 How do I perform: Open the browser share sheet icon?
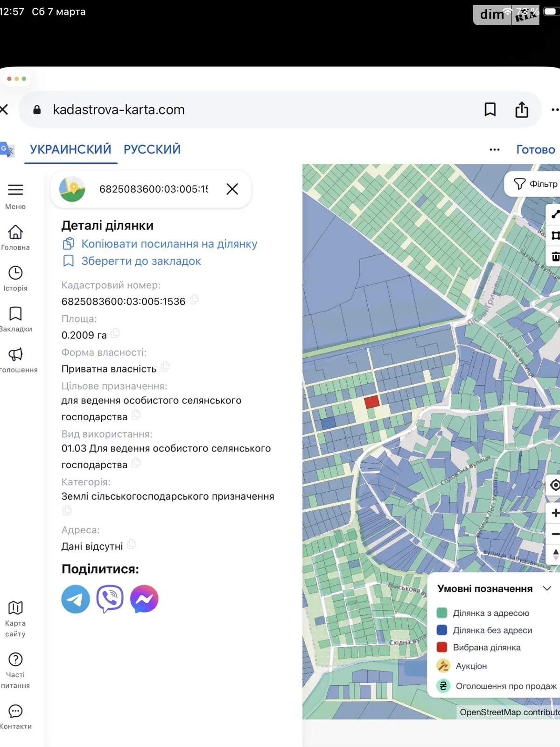pos(522,110)
